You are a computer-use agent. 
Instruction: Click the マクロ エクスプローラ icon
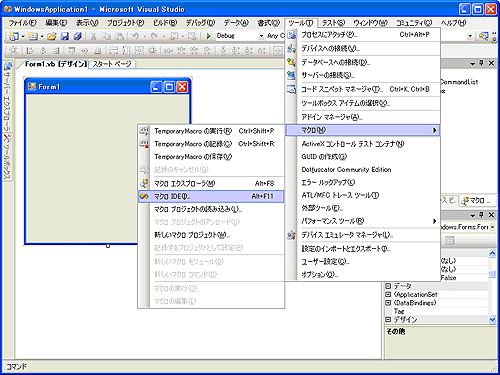coord(144,183)
